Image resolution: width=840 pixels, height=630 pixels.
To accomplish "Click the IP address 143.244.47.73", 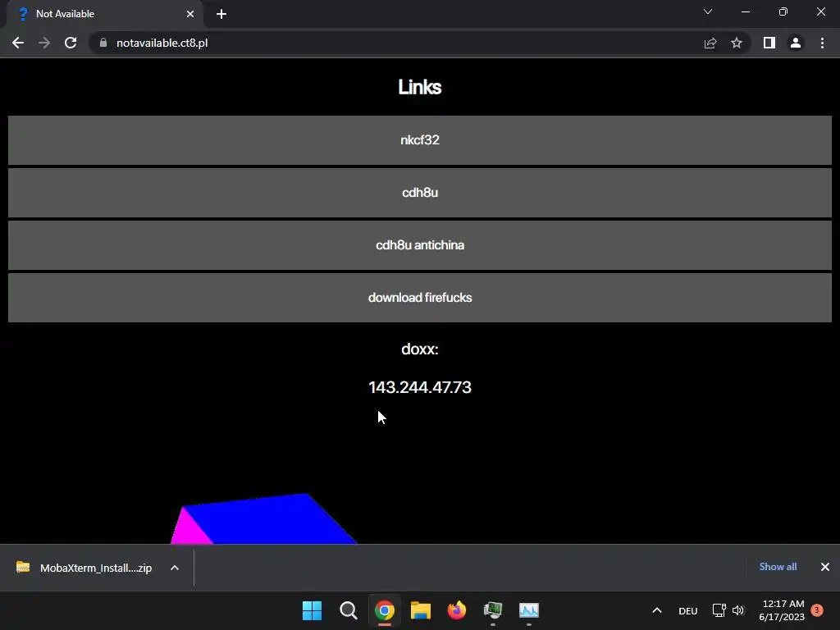I will point(420,387).
